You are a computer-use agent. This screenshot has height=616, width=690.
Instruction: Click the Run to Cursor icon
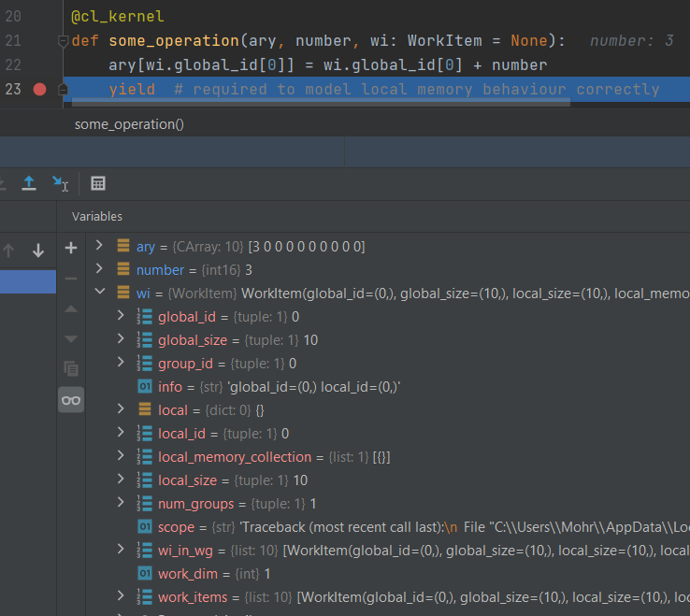click(x=61, y=183)
